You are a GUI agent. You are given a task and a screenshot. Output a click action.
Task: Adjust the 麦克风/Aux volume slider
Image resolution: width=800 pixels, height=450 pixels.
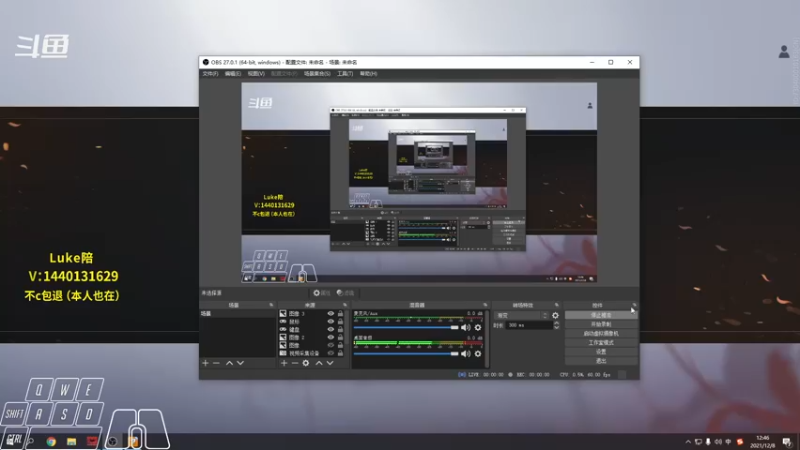coord(406,327)
